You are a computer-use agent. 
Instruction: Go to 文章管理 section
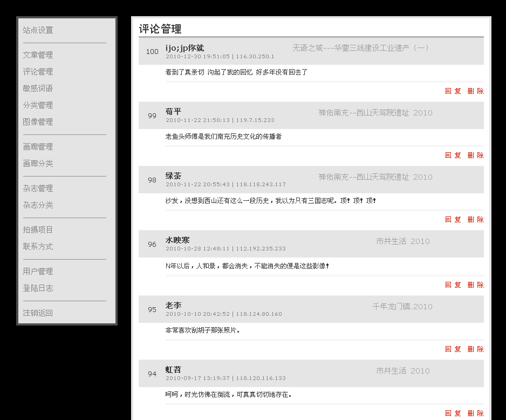(x=38, y=55)
